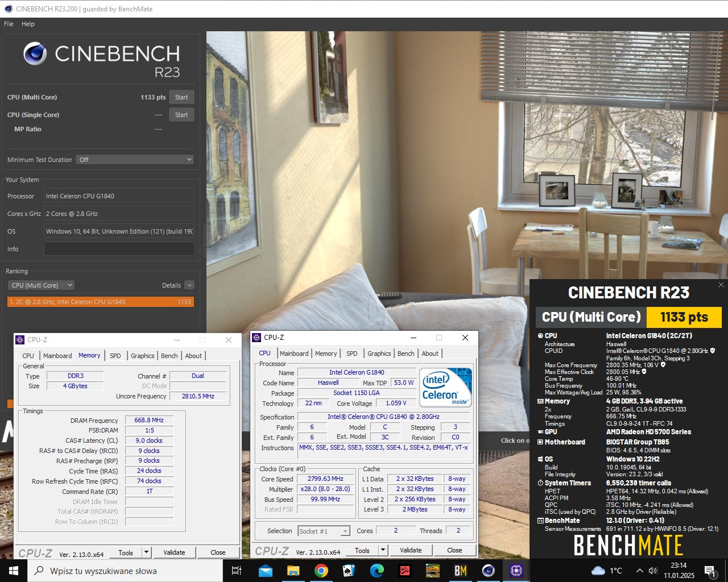Select the orange ranking row for Celeron G1840
728x582 pixels.
coord(101,302)
